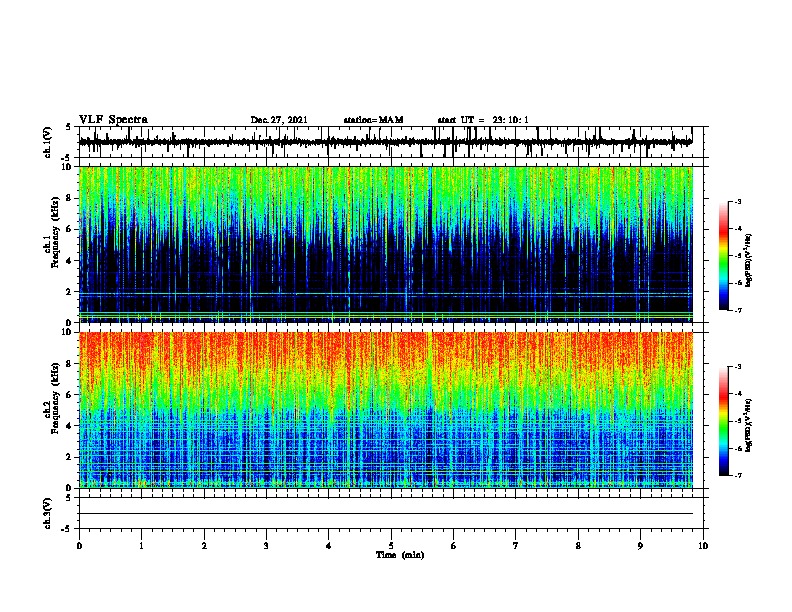Click the "8" kHz tick of ch.1 spectrogram
Image resolution: width=792 pixels, height=612 pixels.
tap(70, 198)
